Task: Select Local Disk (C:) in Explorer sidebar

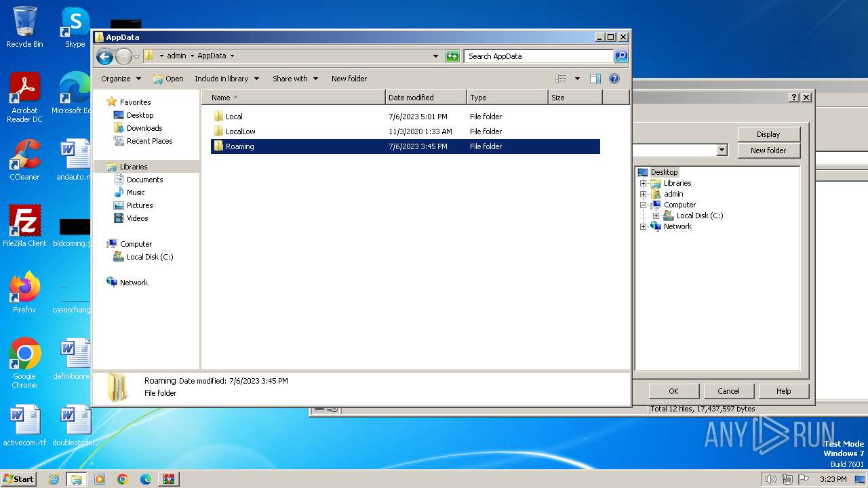Action: click(150, 257)
